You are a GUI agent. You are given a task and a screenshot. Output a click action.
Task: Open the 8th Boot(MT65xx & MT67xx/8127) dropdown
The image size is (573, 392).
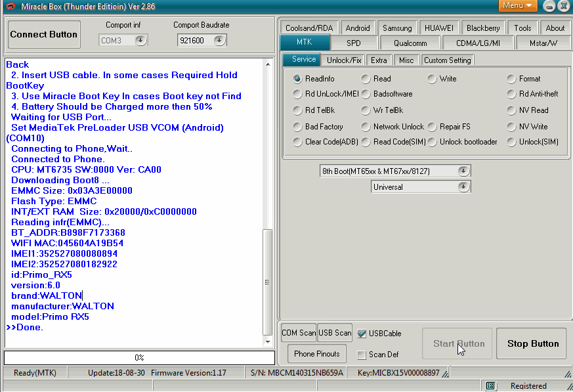(463, 171)
